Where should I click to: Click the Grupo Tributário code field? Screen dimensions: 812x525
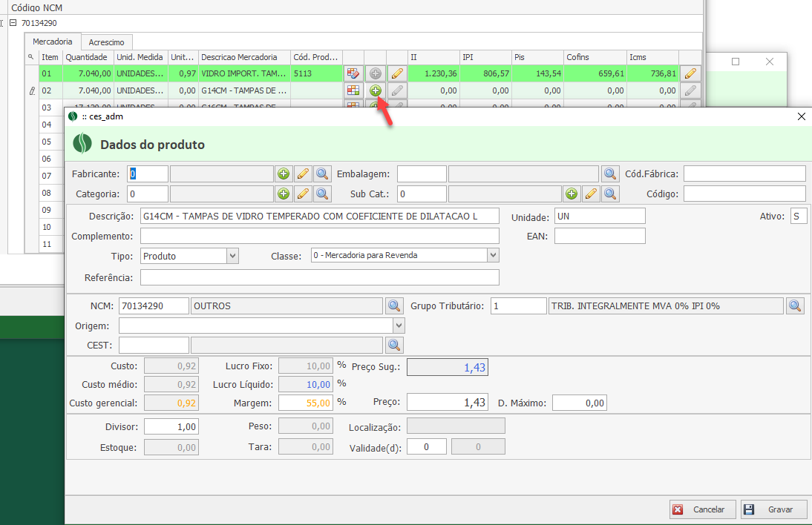(519, 306)
